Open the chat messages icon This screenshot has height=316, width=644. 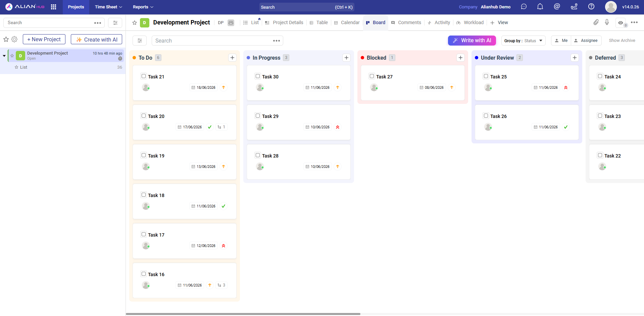[x=524, y=7]
